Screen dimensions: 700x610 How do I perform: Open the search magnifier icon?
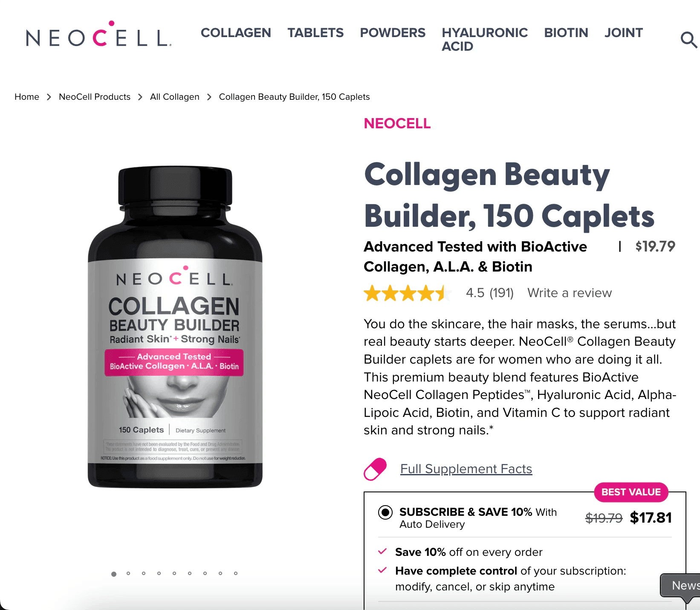[x=689, y=40]
